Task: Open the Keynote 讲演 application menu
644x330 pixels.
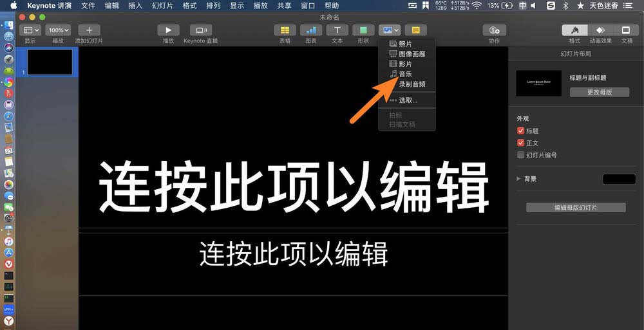Action: [x=50, y=6]
